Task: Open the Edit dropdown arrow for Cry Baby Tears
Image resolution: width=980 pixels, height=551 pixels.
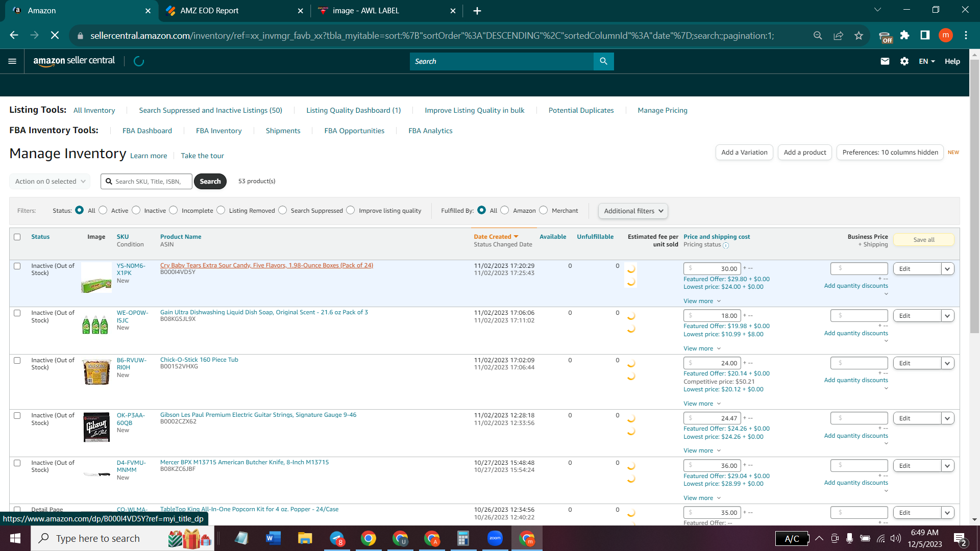Action: pyautogui.click(x=948, y=269)
